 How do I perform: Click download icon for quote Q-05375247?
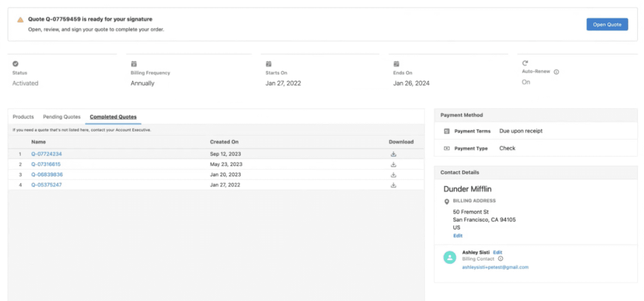pos(393,185)
